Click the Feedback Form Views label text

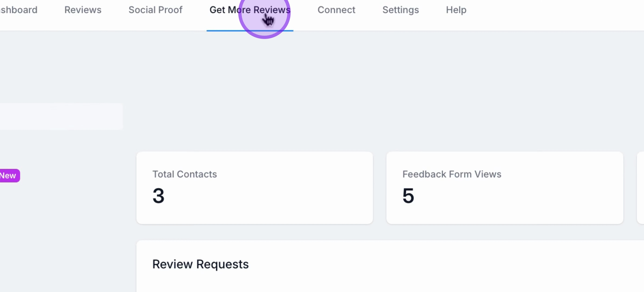[452, 174]
